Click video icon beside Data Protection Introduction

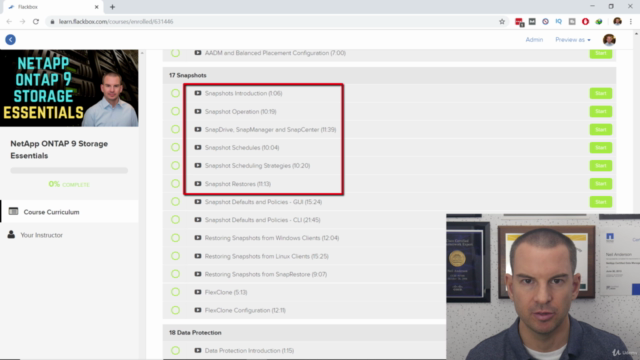tap(198, 350)
